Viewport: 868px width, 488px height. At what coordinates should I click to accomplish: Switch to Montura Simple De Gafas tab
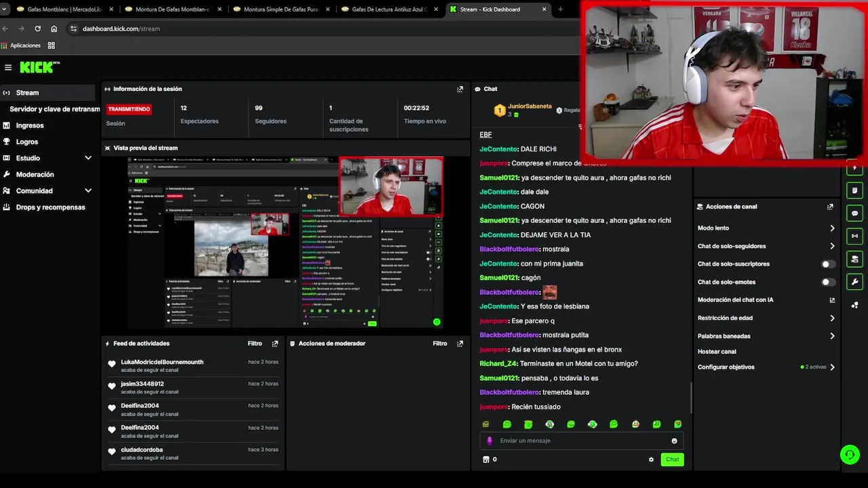281,9
